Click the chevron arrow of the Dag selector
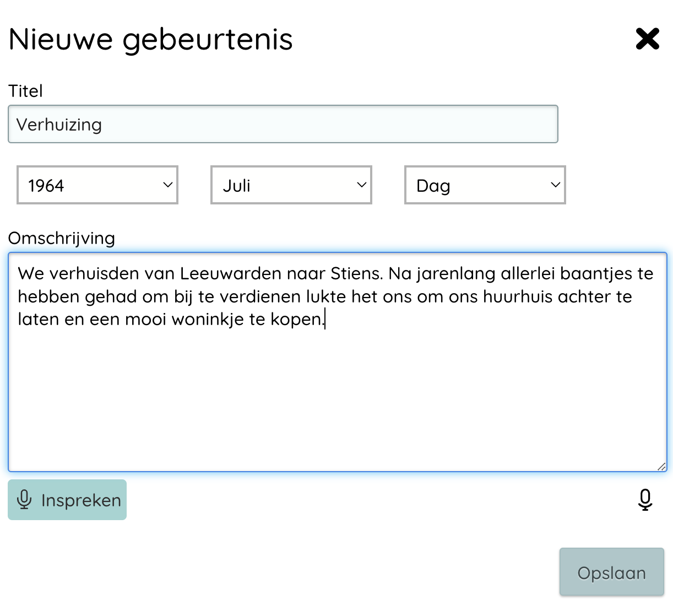This screenshot has height=616, width=673. pos(555,185)
